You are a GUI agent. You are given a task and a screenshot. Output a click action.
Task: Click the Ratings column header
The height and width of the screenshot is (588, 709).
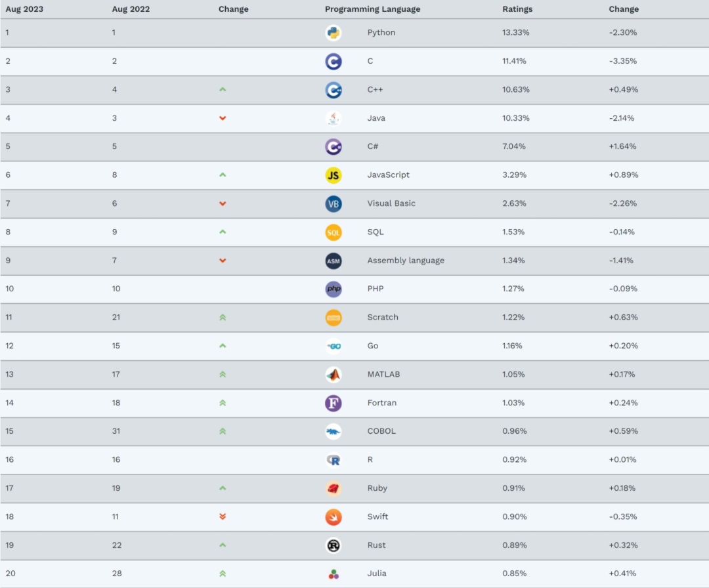[517, 9]
